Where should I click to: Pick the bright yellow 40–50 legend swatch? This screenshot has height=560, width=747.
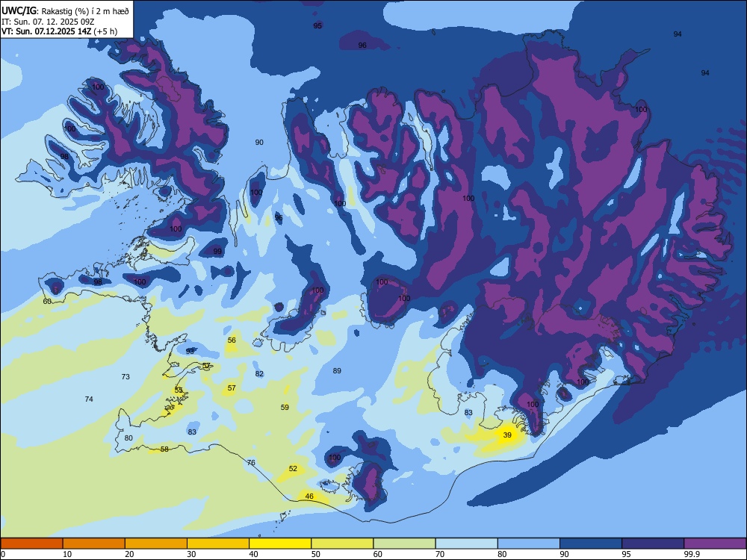click(280, 544)
